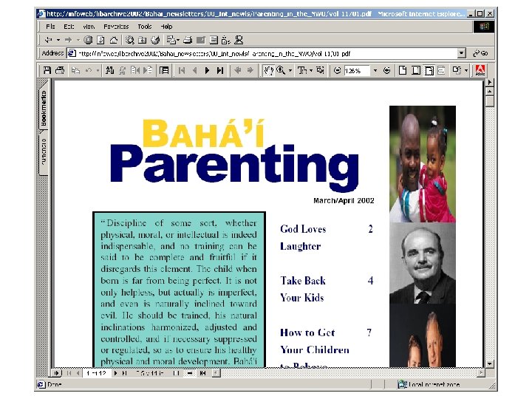Click the zoom out minus button
This screenshot has height=399, width=532.
(x=337, y=70)
